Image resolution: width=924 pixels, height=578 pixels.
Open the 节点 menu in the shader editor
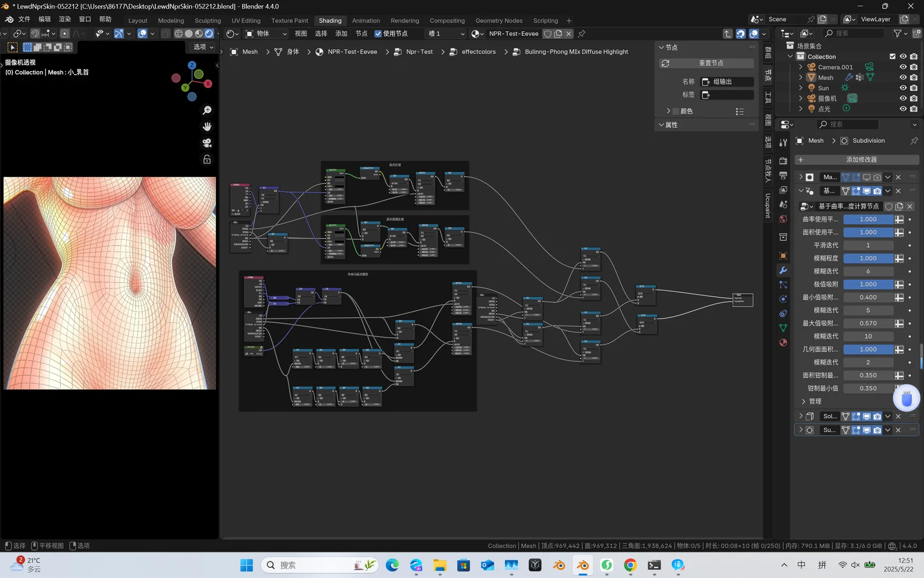pyautogui.click(x=362, y=34)
